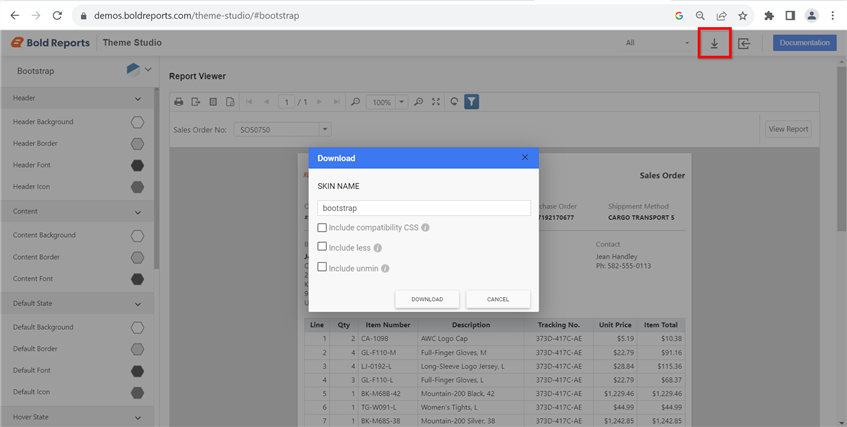Click browser zoom magnifier in address bar
This screenshot has width=847, height=427.
click(700, 16)
